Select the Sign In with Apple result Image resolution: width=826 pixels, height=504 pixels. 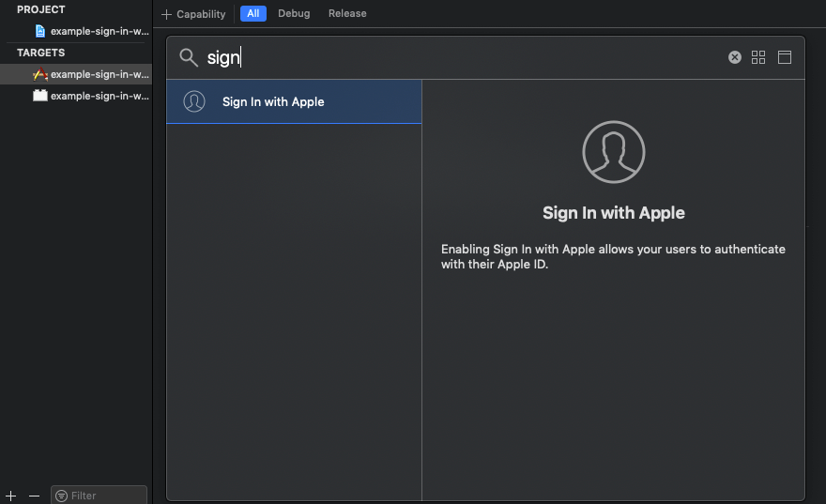[294, 101]
